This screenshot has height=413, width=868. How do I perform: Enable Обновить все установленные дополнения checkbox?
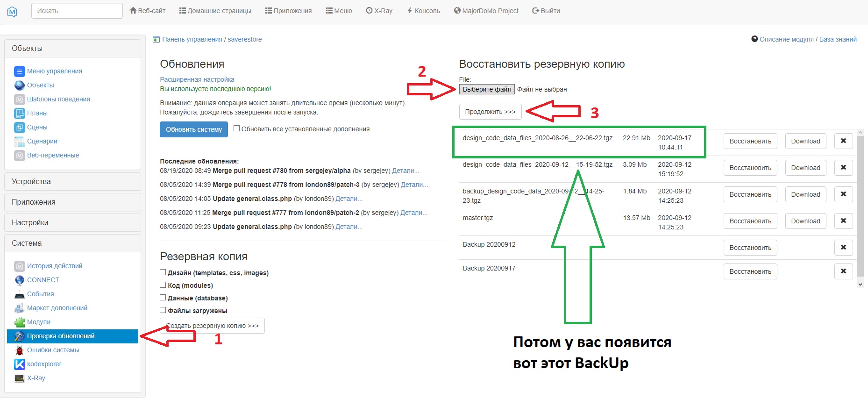coord(237,128)
